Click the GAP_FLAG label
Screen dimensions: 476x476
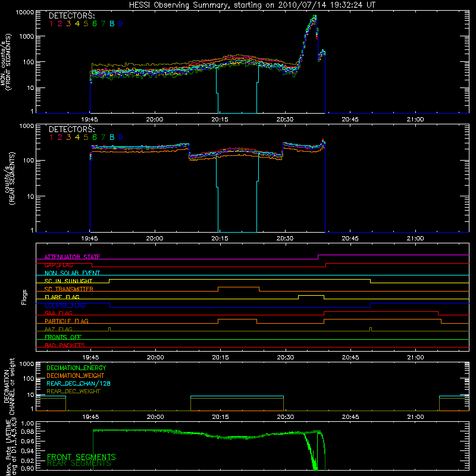pyautogui.click(x=58, y=265)
